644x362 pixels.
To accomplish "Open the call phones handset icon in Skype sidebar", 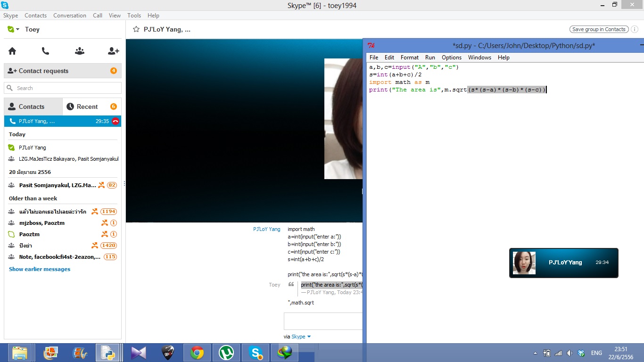I will tap(45, 51).
